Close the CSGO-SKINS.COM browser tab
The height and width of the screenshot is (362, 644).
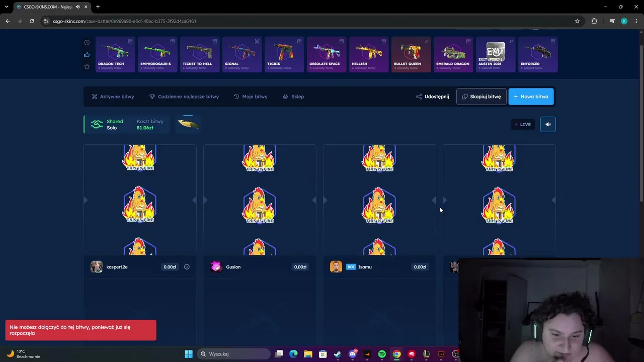tap(86, 7)
